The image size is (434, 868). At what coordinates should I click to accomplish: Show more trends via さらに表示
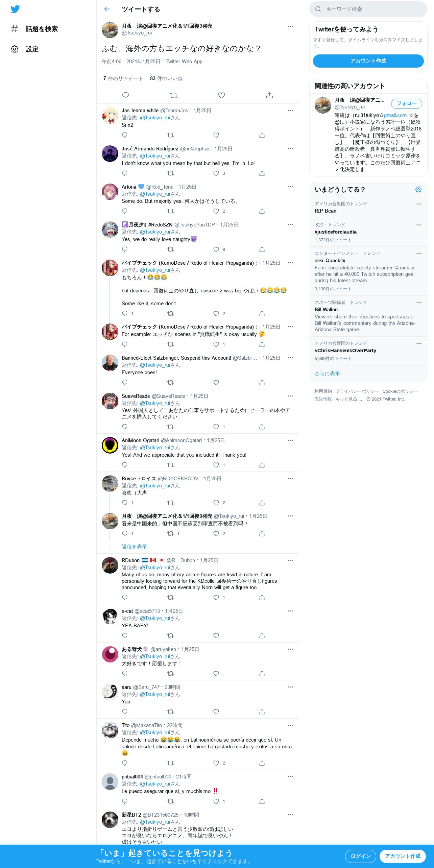[x=327, y=373]
